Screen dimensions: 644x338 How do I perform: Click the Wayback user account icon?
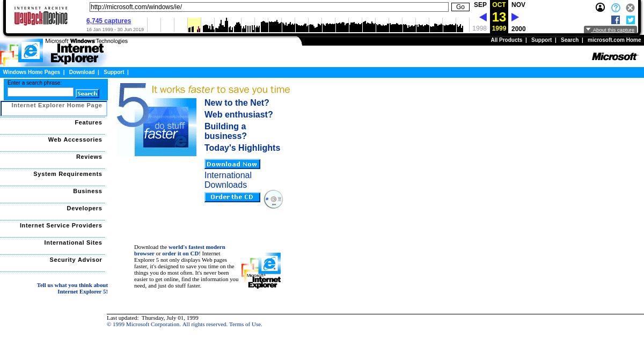(600, 8)
